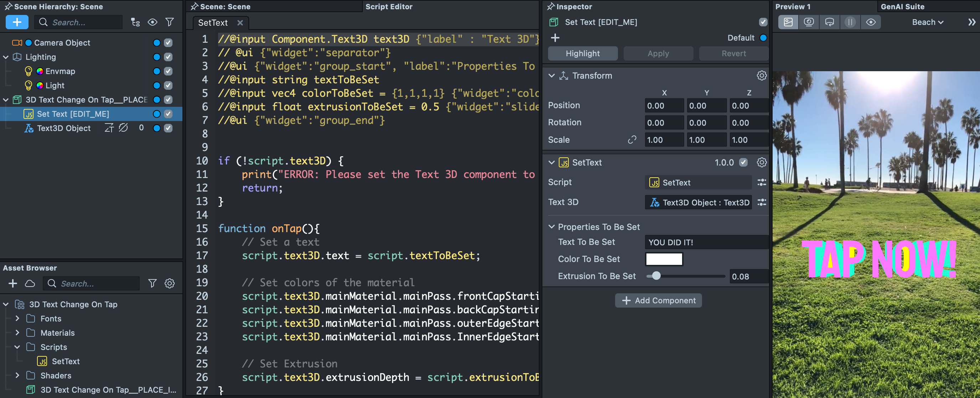Viewport: 980px width, 398px height.
Task: Open the Color To Be Set swatch
Action: [x=664, y=259]
